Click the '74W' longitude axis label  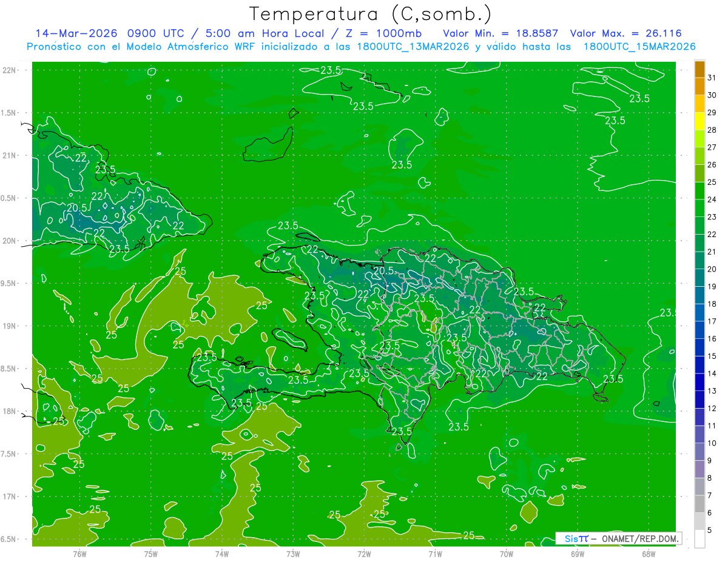click(222, 554)
